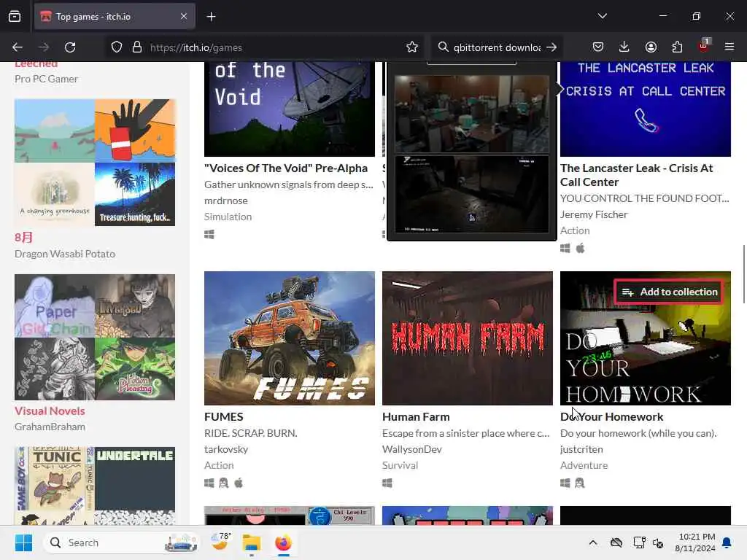Focus the qbittorrent search box
Image resolution: width=747 pixels, height=560 pixels.
coord(497,47)
